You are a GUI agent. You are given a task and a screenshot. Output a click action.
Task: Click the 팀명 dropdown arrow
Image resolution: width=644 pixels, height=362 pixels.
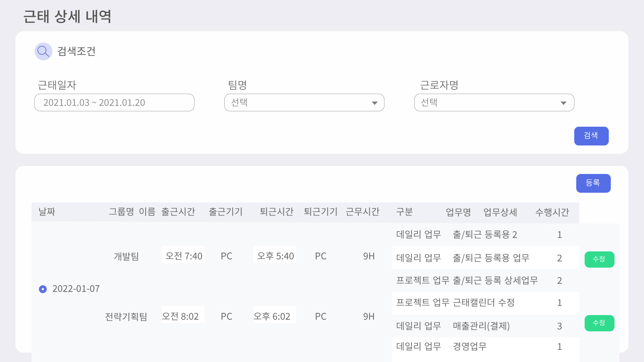375,103
